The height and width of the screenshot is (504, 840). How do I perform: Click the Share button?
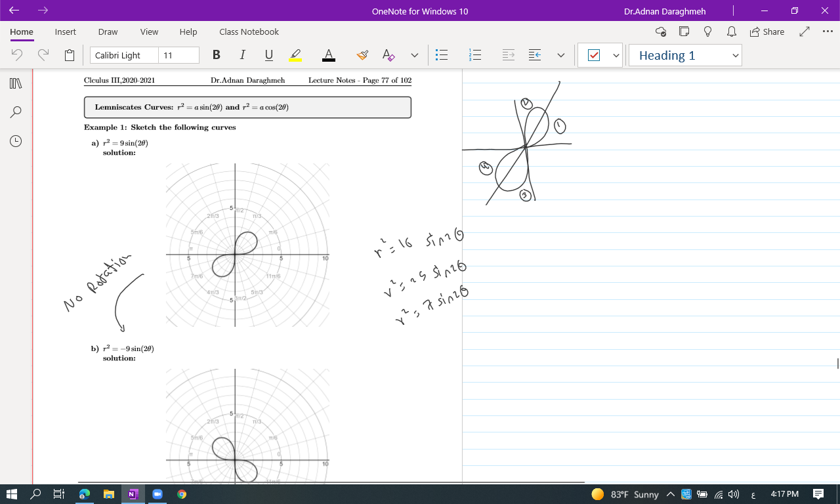(766, 31)
